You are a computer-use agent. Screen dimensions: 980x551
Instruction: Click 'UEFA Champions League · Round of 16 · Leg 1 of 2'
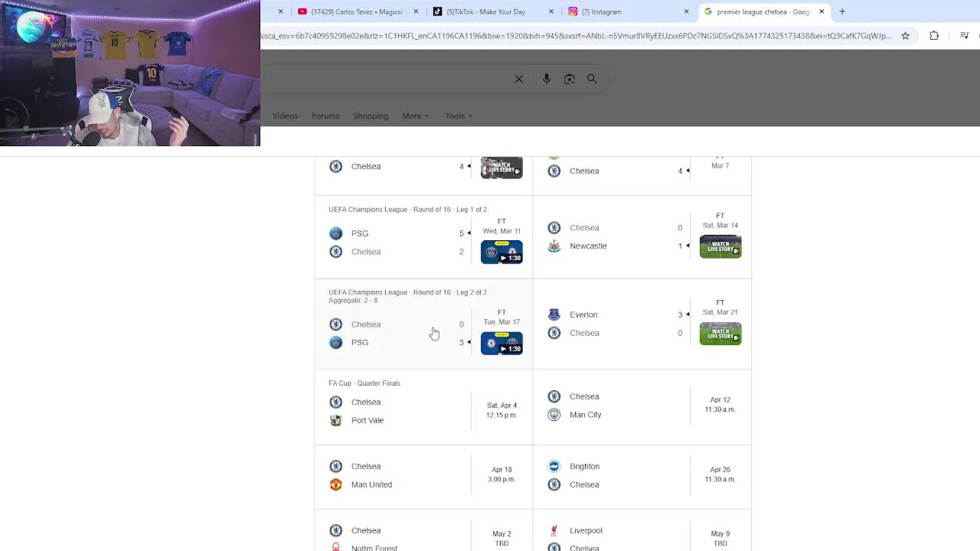(407, 210)
